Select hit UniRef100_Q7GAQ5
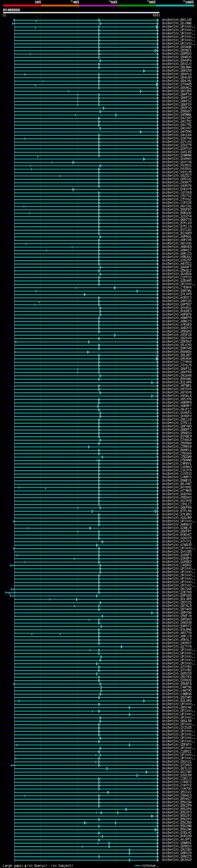The height and width of the screenshot is (868, 197). [x=177, y=84]
